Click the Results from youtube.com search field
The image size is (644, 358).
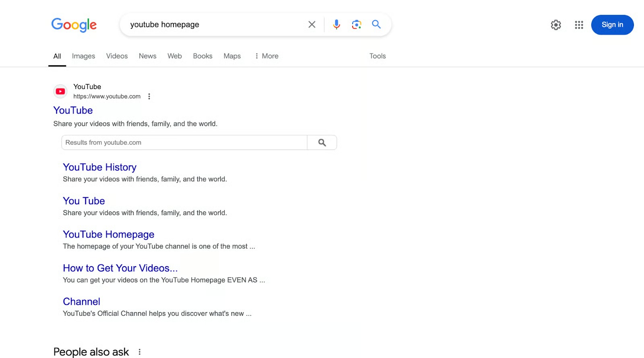coord(184,143)
